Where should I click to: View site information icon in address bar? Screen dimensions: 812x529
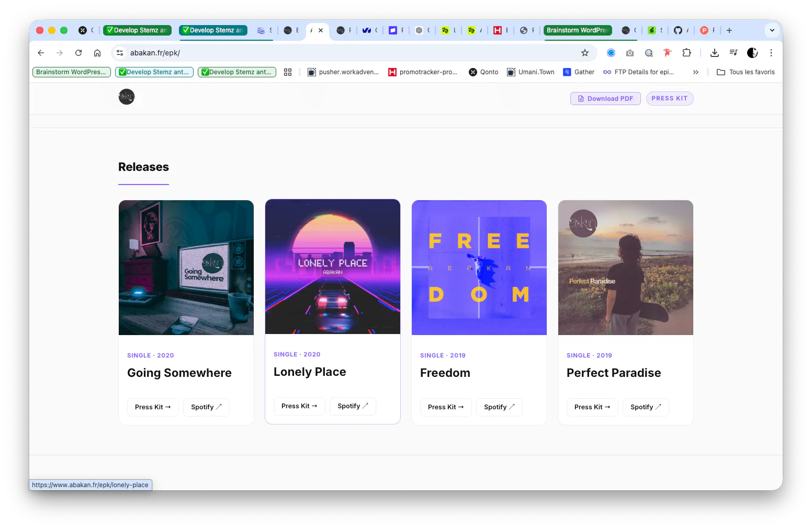pyautogui.click(x=120, y=53)
